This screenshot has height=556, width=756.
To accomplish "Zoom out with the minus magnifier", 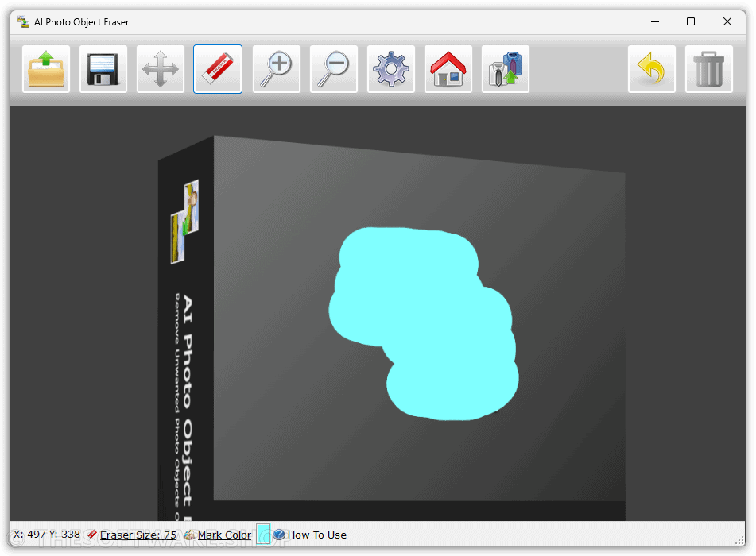I will point(334,69).
